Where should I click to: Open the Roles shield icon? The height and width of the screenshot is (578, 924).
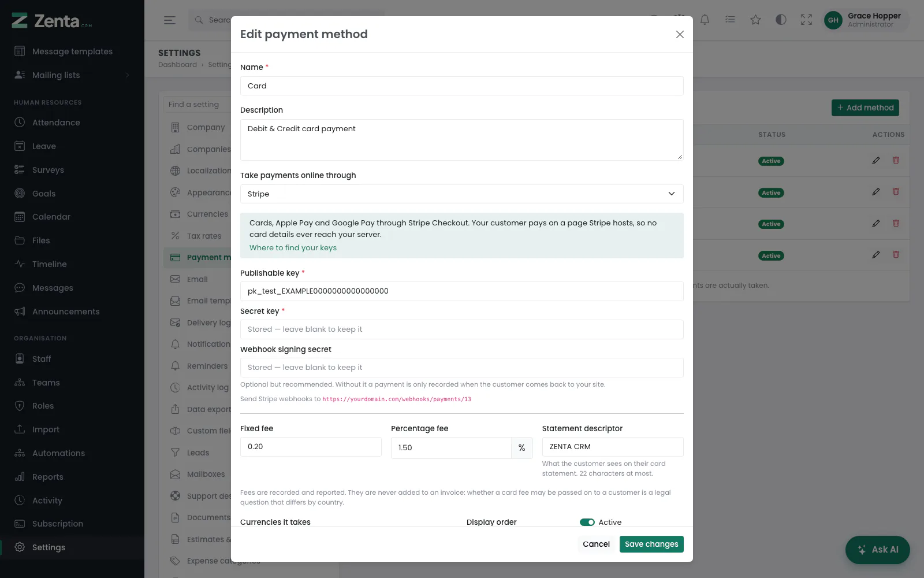coord(20,406)
